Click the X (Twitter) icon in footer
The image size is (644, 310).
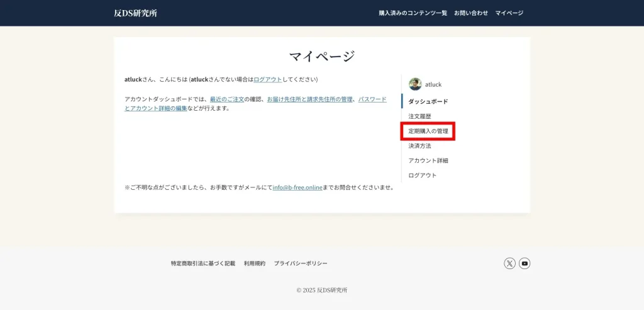(509, 263)
